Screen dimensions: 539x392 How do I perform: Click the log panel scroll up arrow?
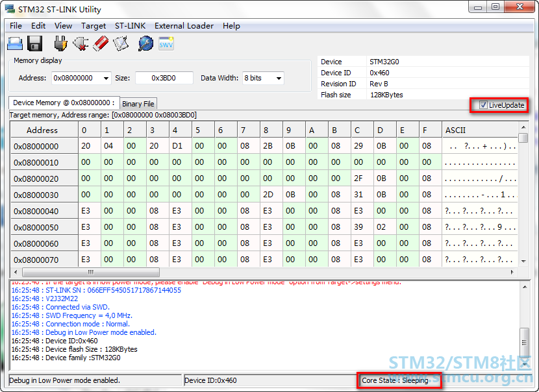(x=524, y=286)
